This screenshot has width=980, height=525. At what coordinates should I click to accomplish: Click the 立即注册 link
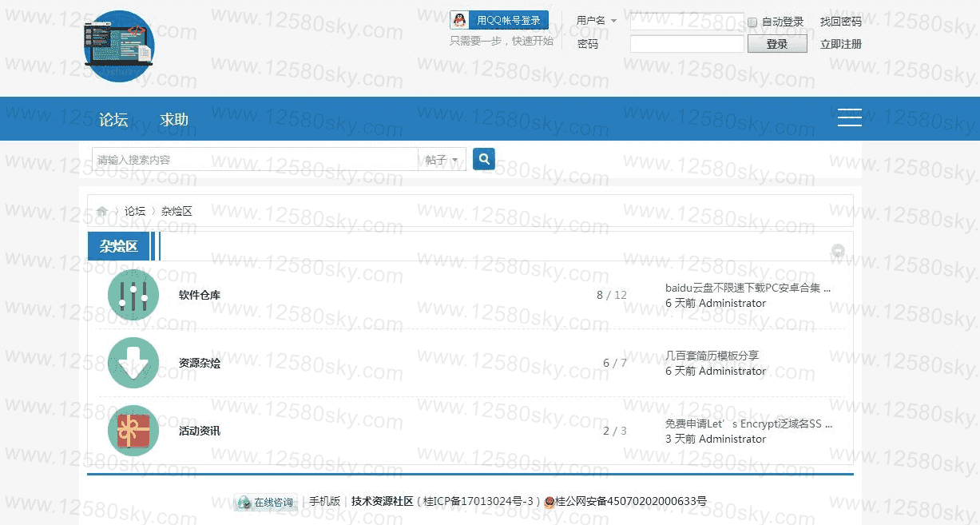click(841, 44)
